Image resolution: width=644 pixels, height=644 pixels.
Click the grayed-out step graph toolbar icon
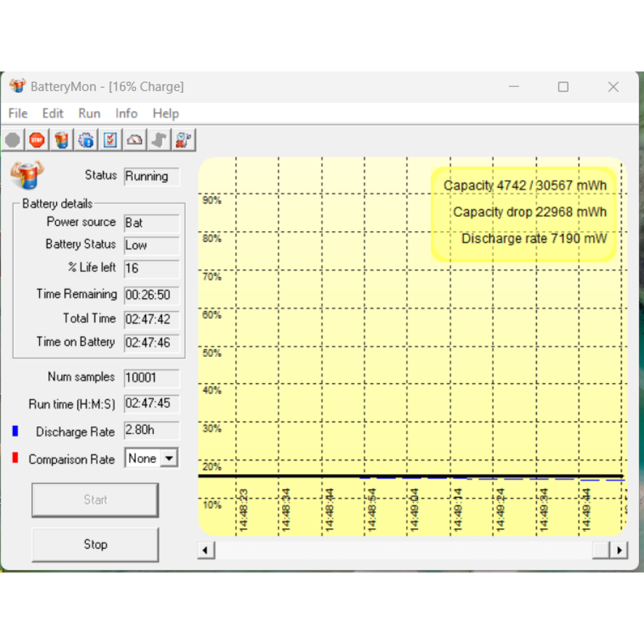(x=158, y=140)
